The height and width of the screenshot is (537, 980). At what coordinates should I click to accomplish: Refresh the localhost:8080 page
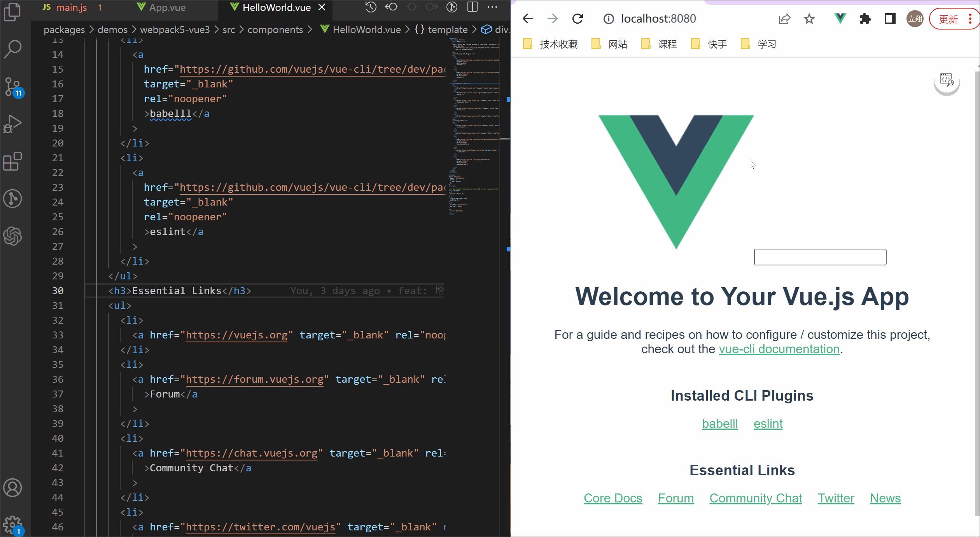tap(577, 18)
